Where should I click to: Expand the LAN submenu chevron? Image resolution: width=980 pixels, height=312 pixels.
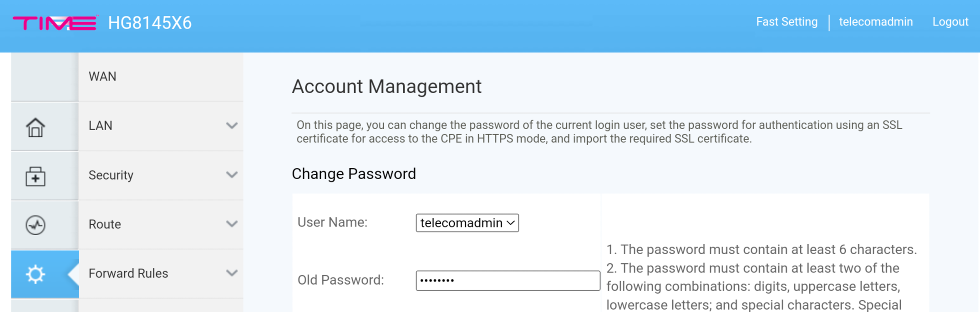[232, 126]
